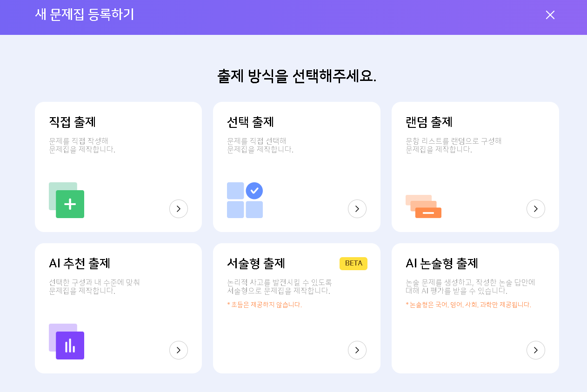This screenshot has width=587, height=392.
Task: Select the 직접 출제 card title
Action: [x=73, y=122]
